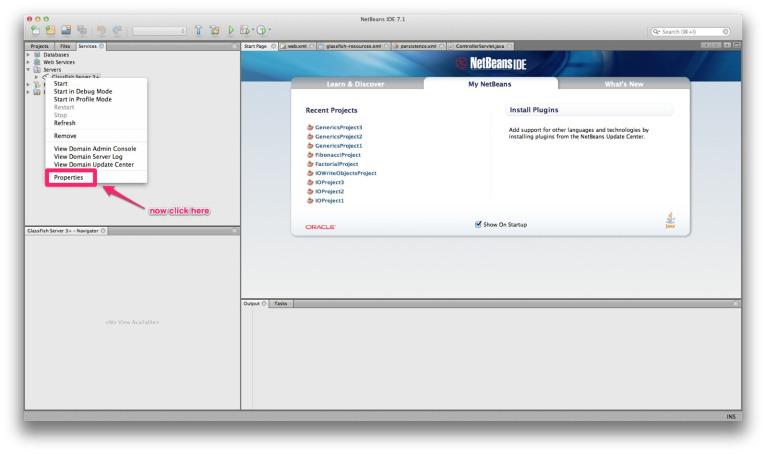Click the magnifier icon in Search box
This screenshot has width=766, height=454.
656,31
